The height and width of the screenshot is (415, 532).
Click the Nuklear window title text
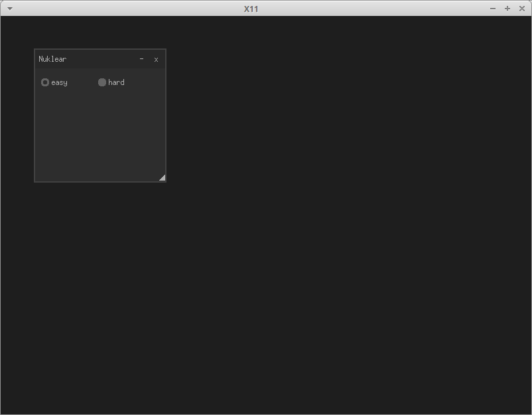[x=52, y=59]
